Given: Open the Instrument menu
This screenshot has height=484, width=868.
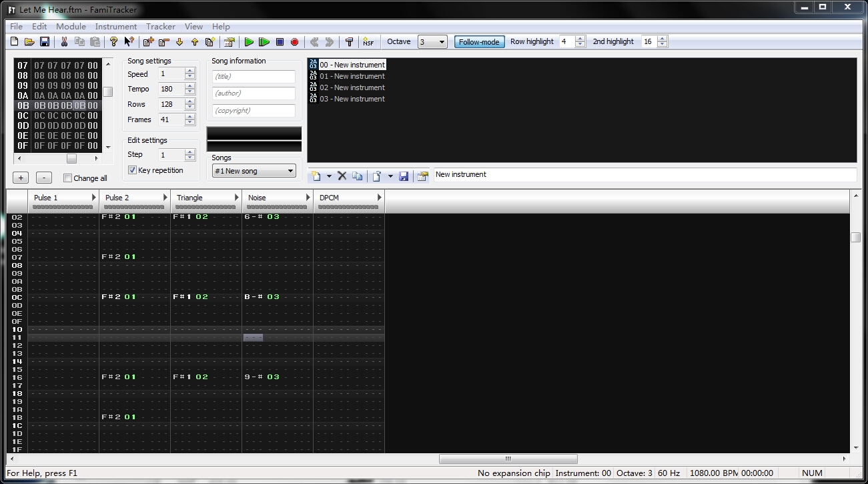Looking at the screenshot, I should [x=116, y=27].
